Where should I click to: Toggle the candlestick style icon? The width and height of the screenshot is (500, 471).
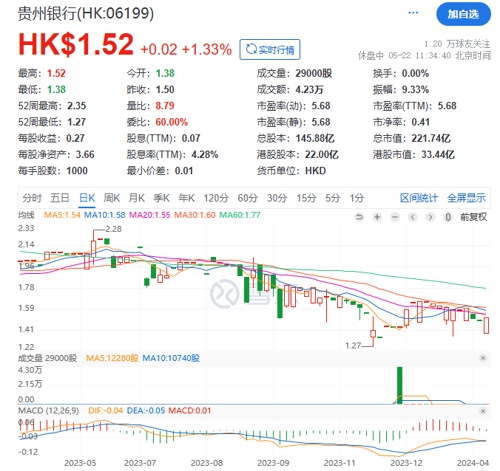(448, 217)
